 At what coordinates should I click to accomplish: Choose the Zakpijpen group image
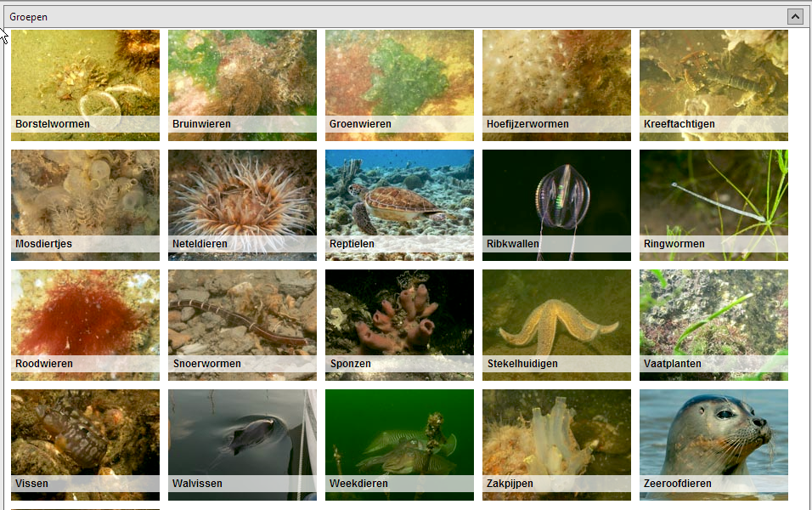tap(556, 445)
